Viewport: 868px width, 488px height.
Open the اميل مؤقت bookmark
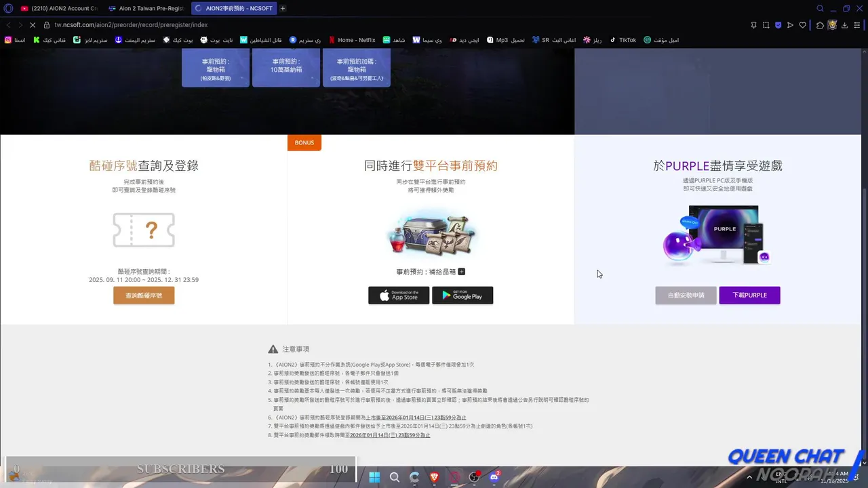point(661,40)
